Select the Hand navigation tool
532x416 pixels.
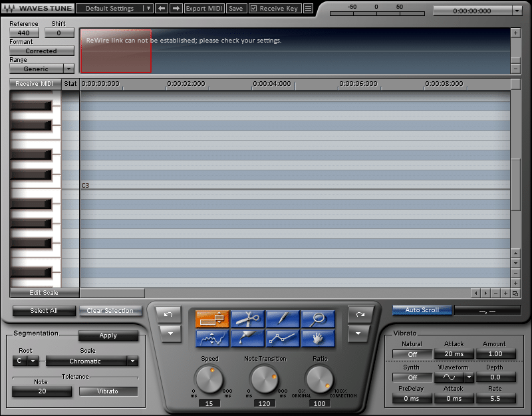coord(318,338)
